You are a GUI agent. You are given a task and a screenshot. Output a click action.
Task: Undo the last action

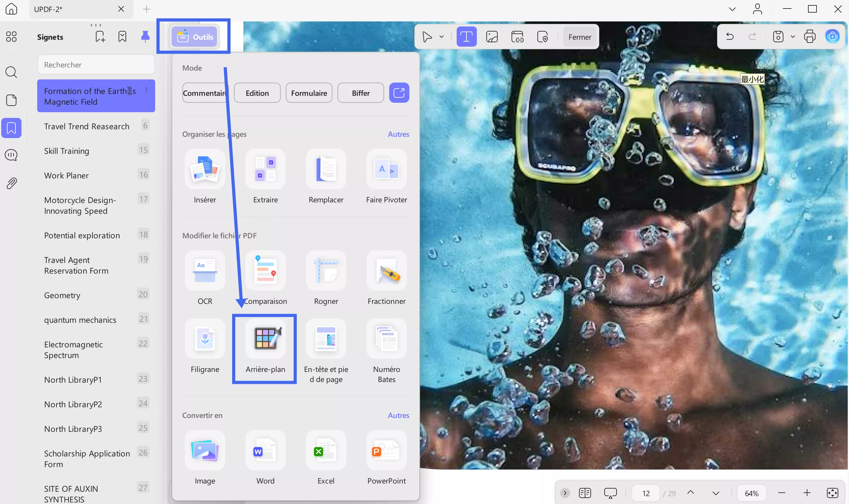pos(729,36)
